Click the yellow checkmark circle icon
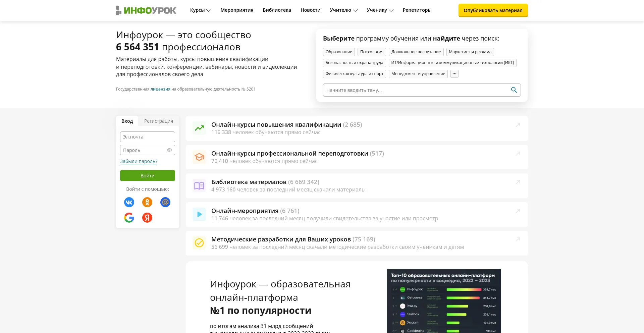644x333 pixels. [199, 243]
